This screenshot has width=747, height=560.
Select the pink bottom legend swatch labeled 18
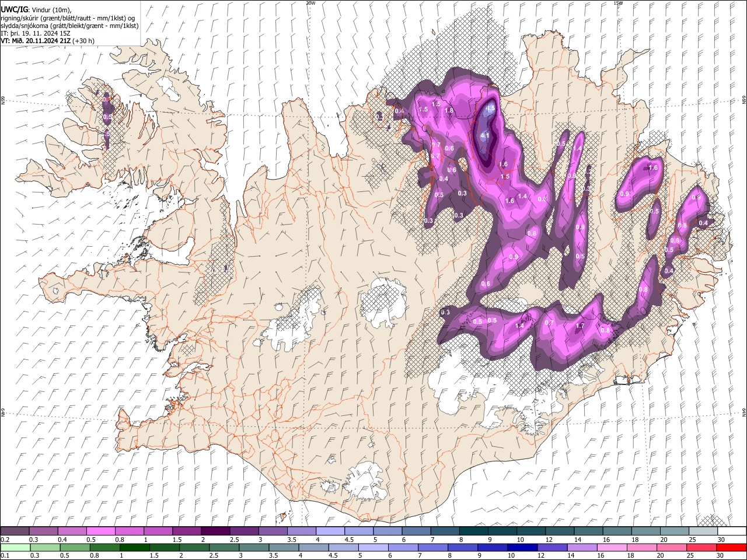[x=643, y=547]
